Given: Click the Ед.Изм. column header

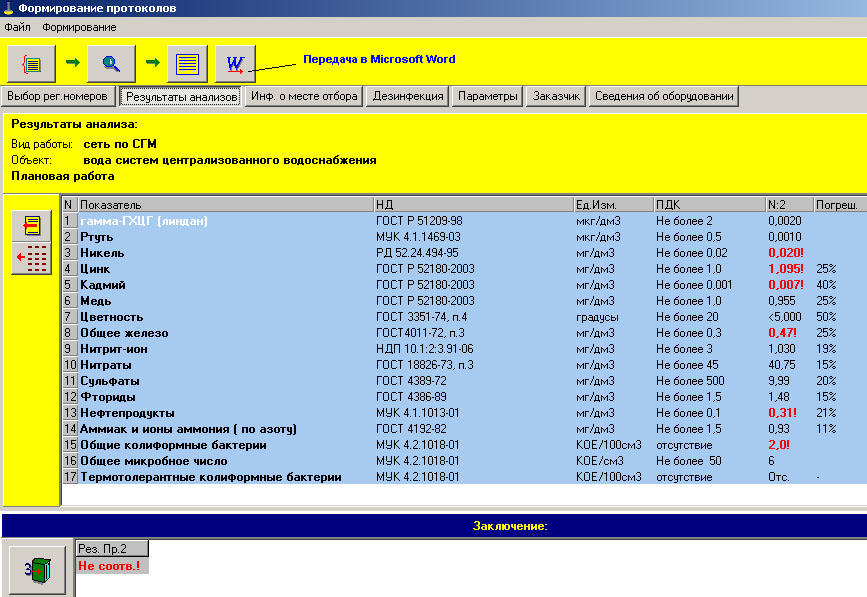Looking at the screenshot, I should tap(614, 205).
